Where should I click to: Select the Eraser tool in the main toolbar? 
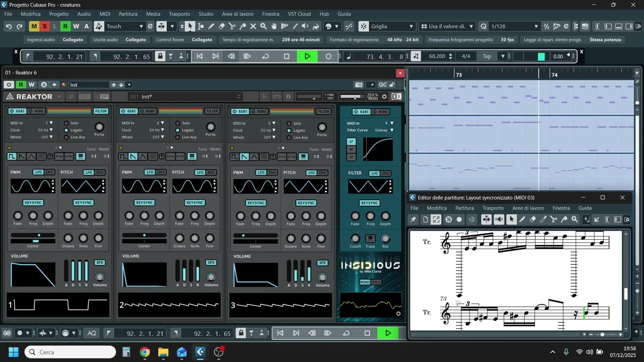click(221, 26)
